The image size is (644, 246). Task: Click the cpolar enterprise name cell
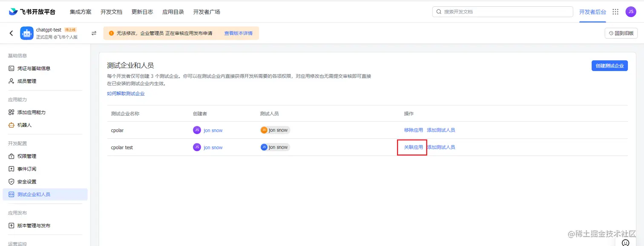(117, 130)
